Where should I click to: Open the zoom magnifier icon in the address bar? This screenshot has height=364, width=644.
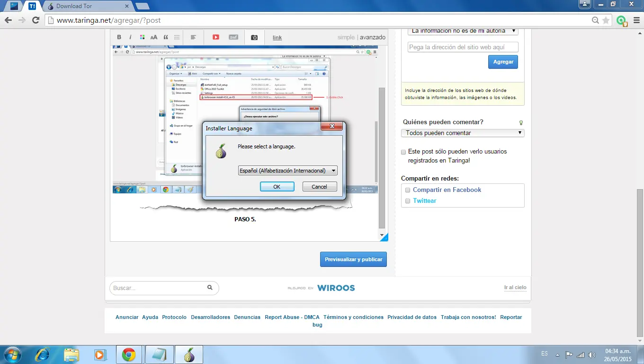[595, 20]
